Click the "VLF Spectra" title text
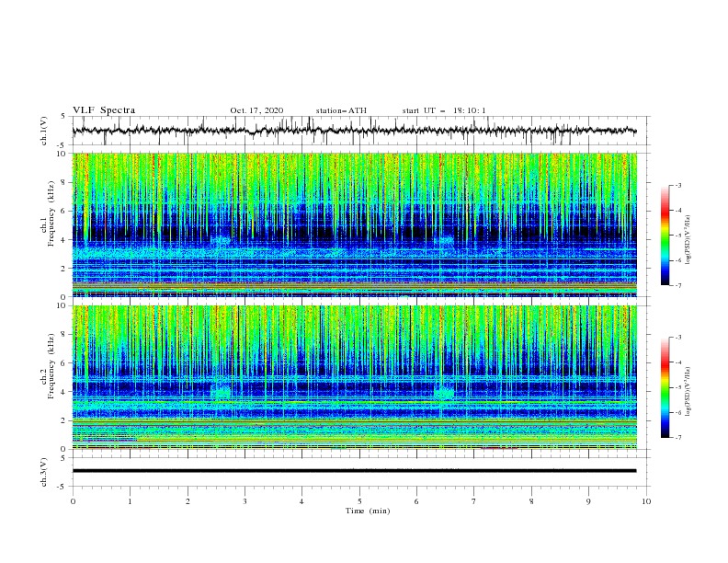The width and height of the screenshot is (728, 563). 104,110
